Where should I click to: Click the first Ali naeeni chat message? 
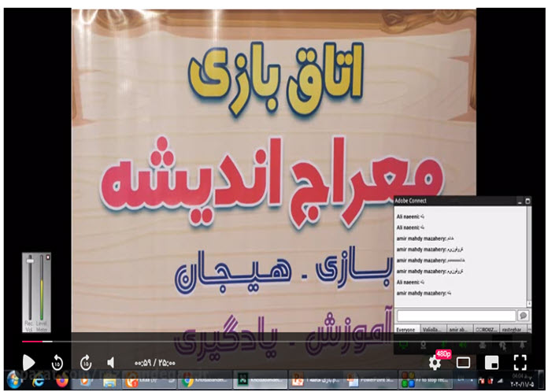click(x=410, y=216)
